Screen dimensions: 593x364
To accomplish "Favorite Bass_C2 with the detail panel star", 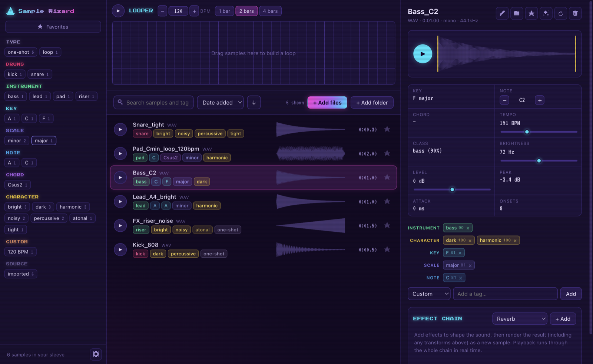I will pyautogui.click(x=531, y=13).
